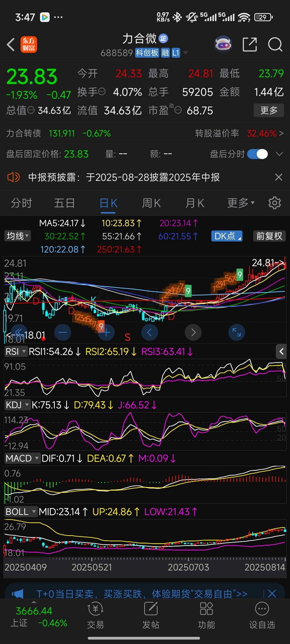Collapse indicator side panel arrow
Screen dimensions: 290x644
coord(281,351)
